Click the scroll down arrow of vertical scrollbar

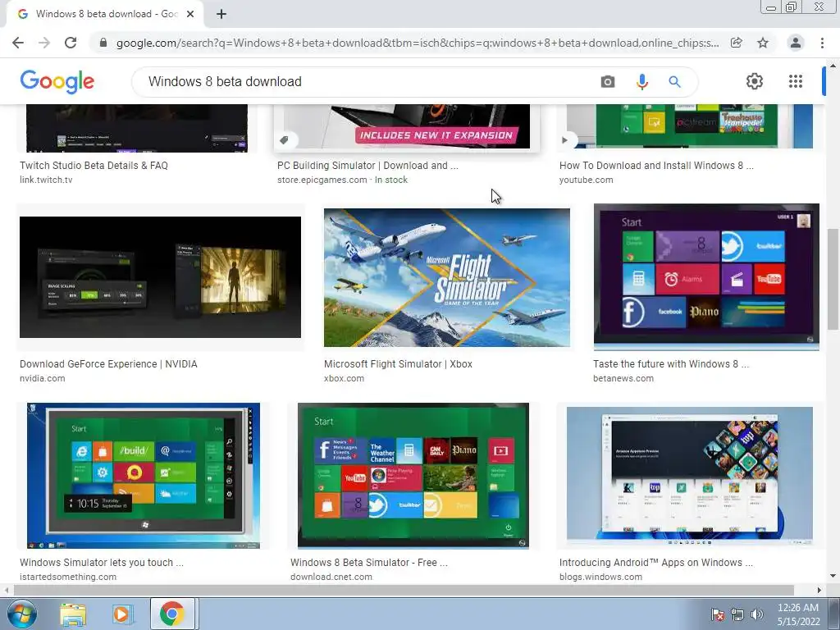pyautogui.click(x=833, y=576)
